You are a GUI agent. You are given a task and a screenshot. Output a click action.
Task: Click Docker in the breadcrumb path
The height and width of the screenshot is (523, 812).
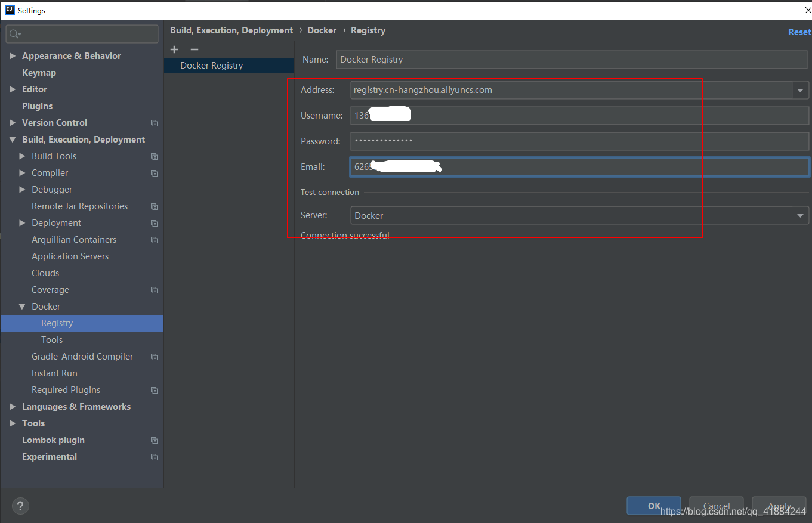[x=322, y=30]
